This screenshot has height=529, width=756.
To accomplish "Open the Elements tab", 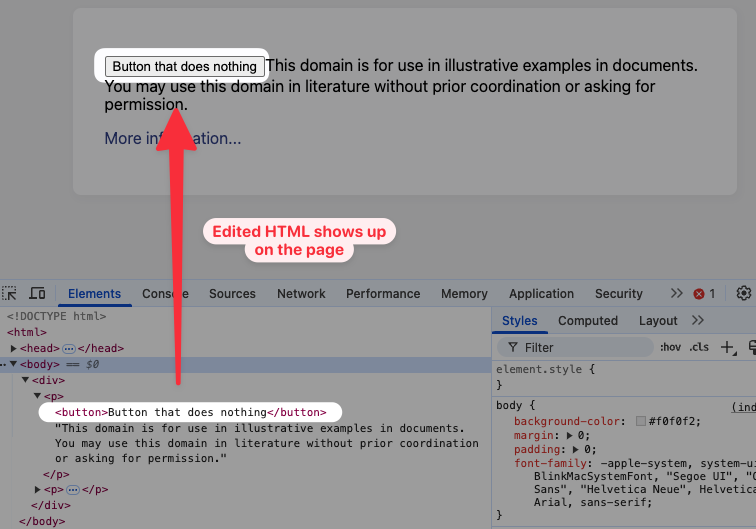I will click(x=94, y=294).
